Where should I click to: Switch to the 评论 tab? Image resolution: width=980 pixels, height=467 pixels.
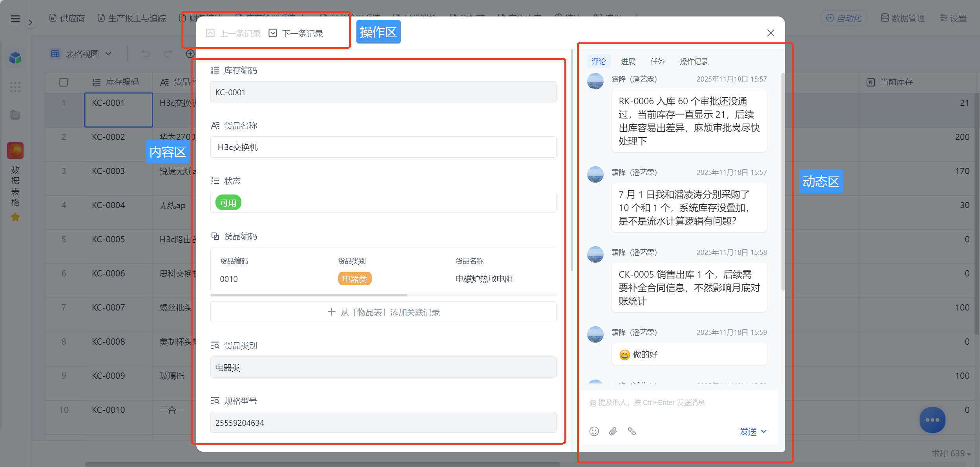coord(599,61)
